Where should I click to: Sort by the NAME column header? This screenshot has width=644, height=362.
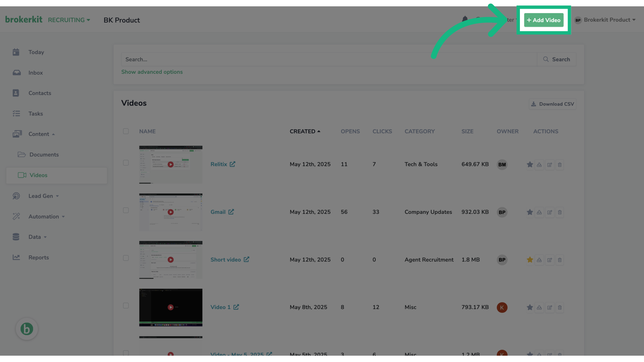(147, 131)
